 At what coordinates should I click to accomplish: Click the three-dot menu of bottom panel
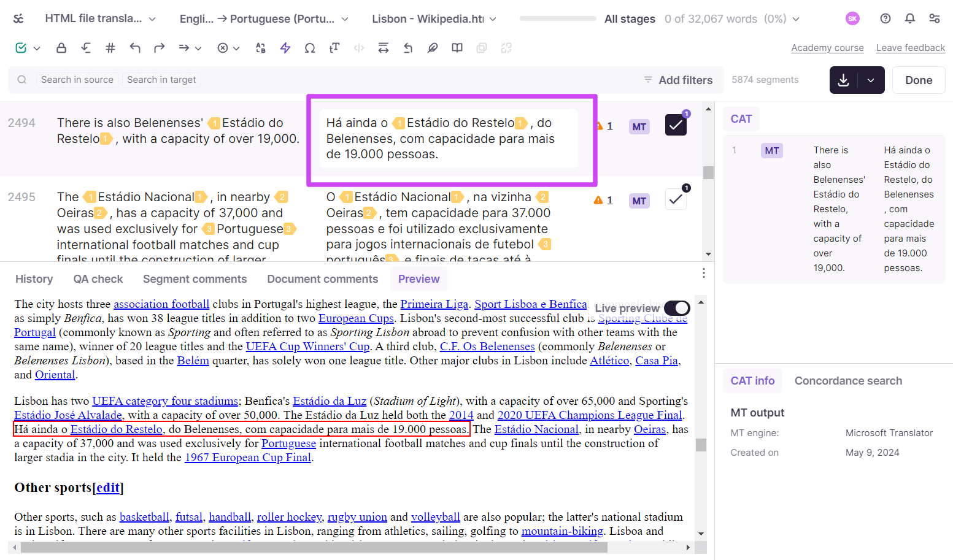(704, 272)
